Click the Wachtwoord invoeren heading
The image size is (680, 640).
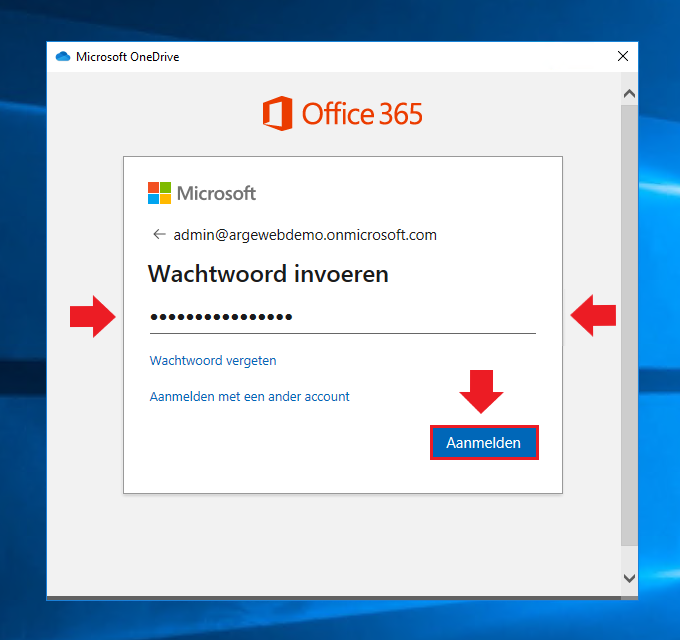(x=268, y=274)
